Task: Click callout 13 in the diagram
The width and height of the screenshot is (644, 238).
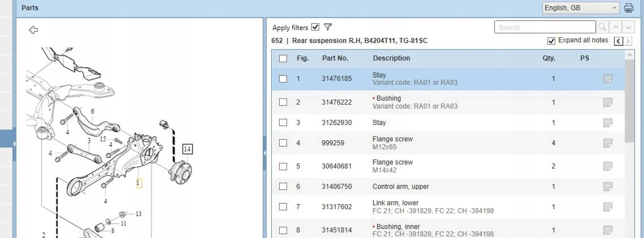Action: 139,214
